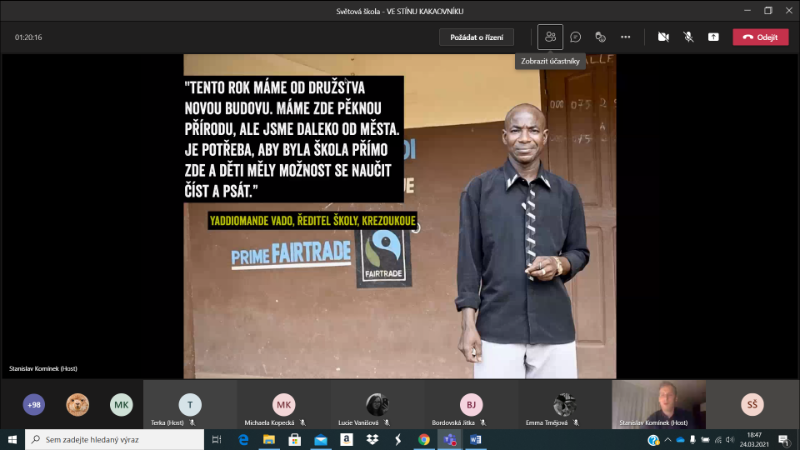The width and height of the screenshot is (800, 450).
Task: Click the Odejít leave call button
Action: click(x=760, y=37)
